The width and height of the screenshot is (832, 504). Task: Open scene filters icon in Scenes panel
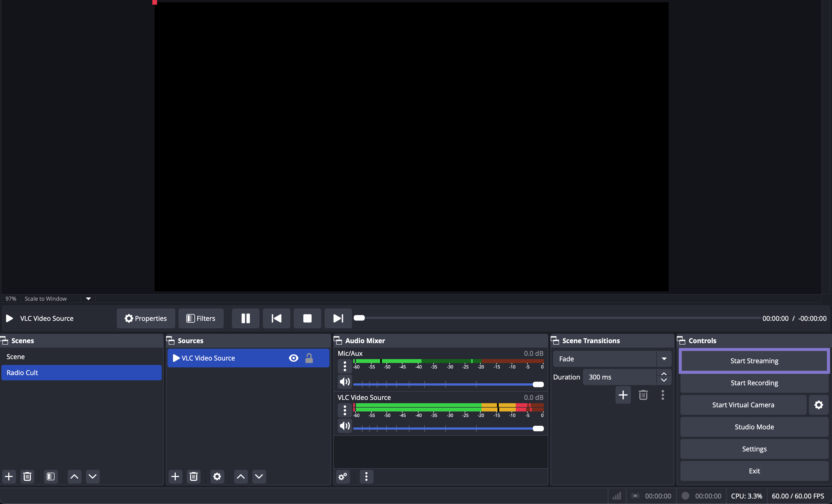point(51,476)
